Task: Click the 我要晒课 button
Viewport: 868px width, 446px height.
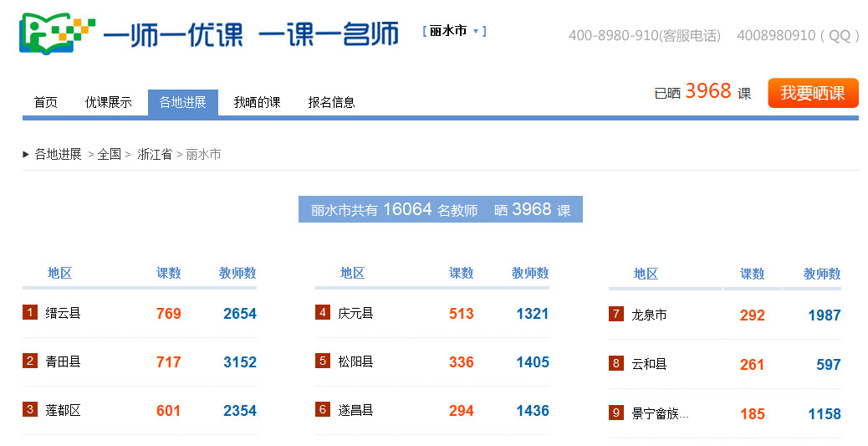Action: [812, 93]
